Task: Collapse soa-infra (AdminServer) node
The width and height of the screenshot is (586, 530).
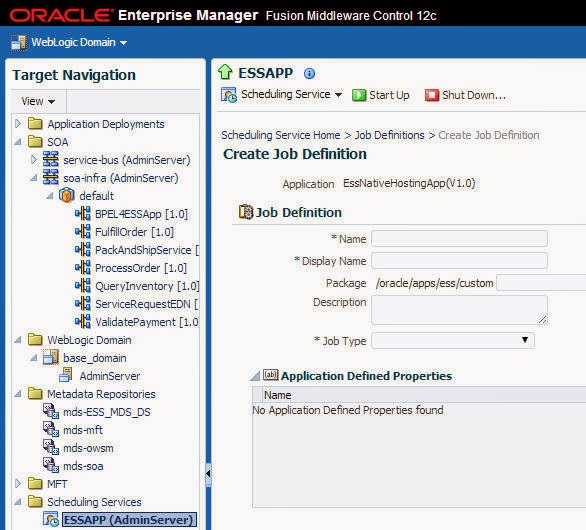Action: click(34, 178)
